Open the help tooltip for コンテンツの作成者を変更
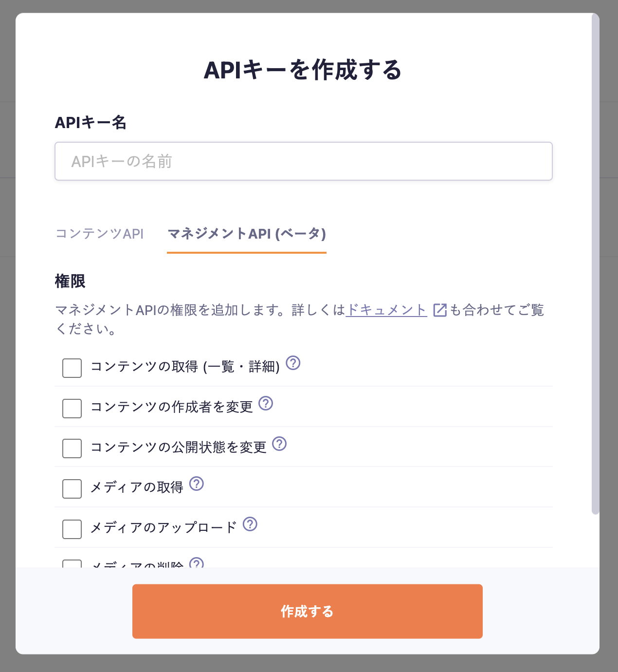618x672 pixels. click(x=266, y=404)
